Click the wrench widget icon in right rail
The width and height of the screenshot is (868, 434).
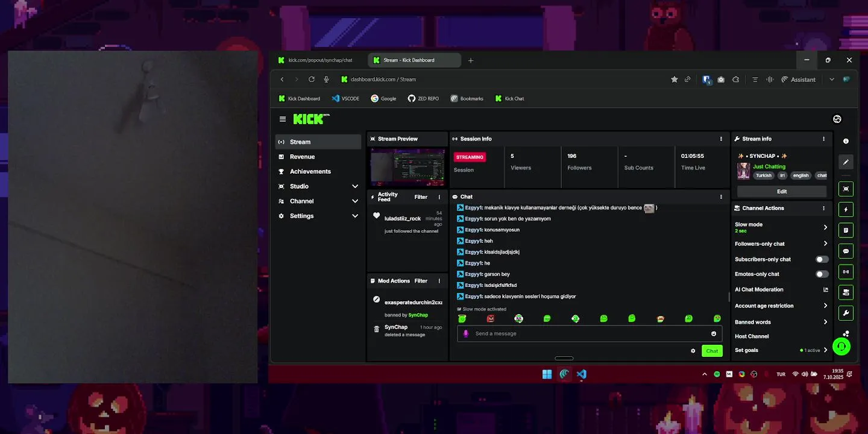pyautogui.click(x=846, y=313)
